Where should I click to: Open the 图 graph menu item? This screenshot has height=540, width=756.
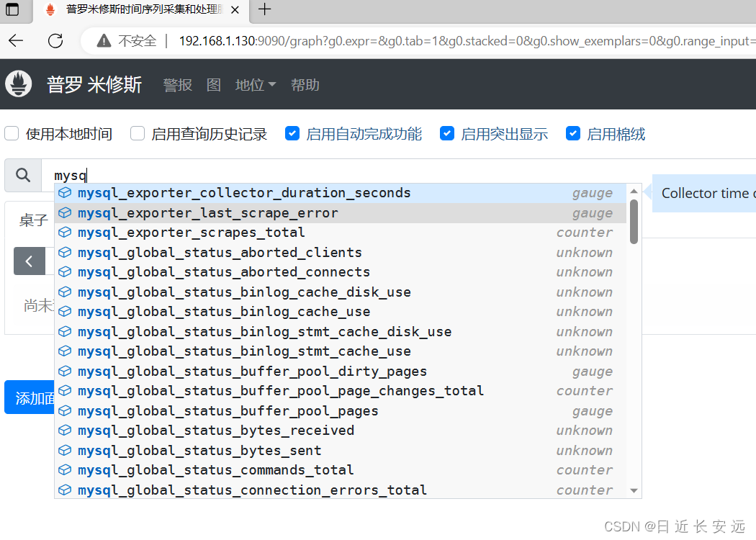point(214,85)
